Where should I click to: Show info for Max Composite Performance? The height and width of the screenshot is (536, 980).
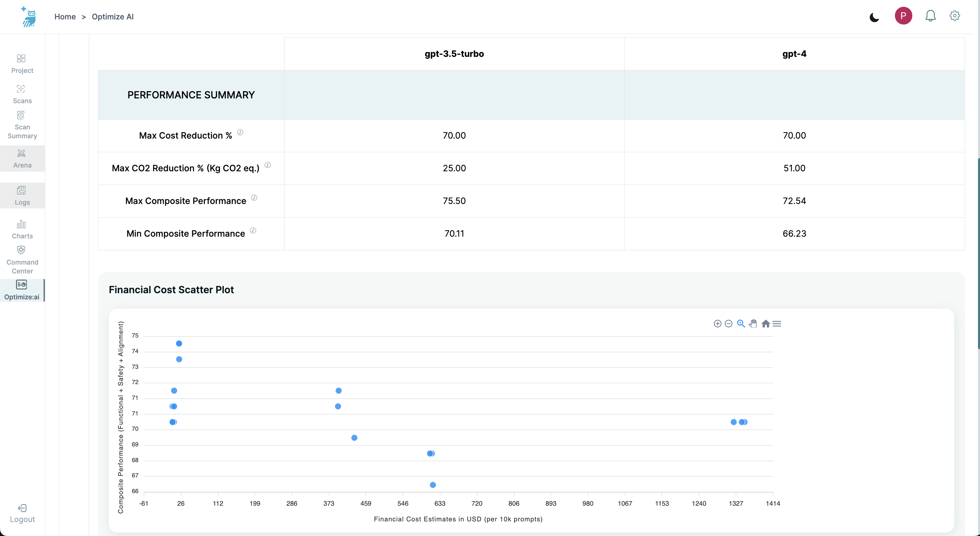[254, 198]
